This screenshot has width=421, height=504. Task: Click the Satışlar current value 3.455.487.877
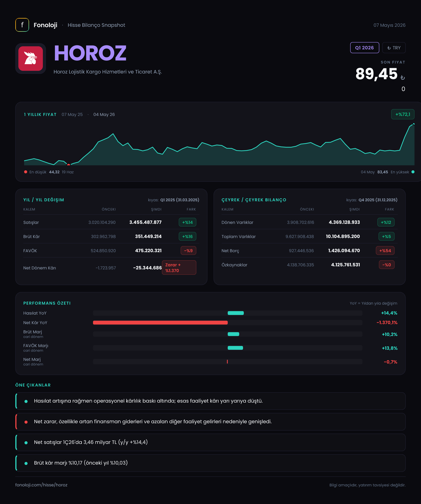click(x=145, y=222)
